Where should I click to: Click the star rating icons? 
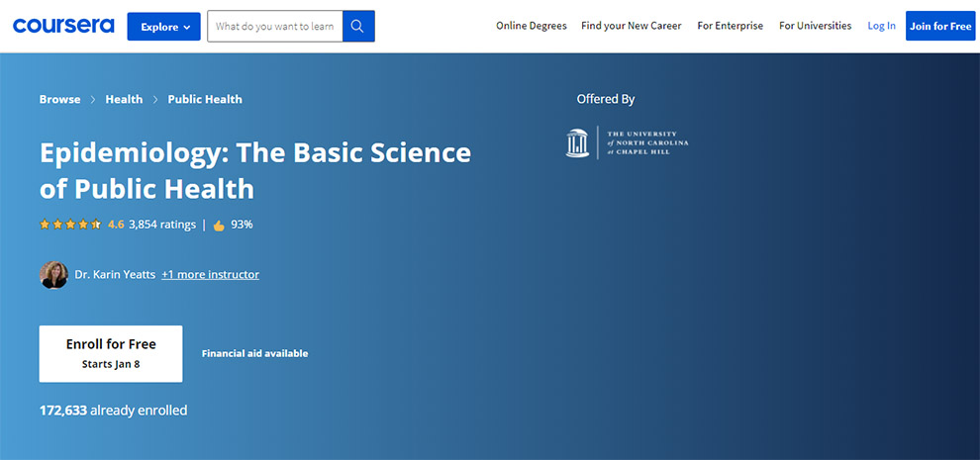pos(70,225)
